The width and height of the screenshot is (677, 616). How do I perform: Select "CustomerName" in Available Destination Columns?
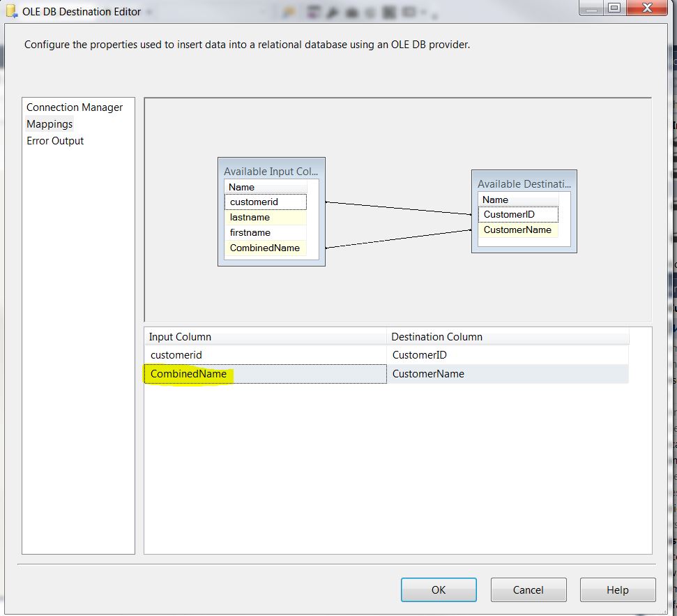pyautogui.click(x=517, y=230)
